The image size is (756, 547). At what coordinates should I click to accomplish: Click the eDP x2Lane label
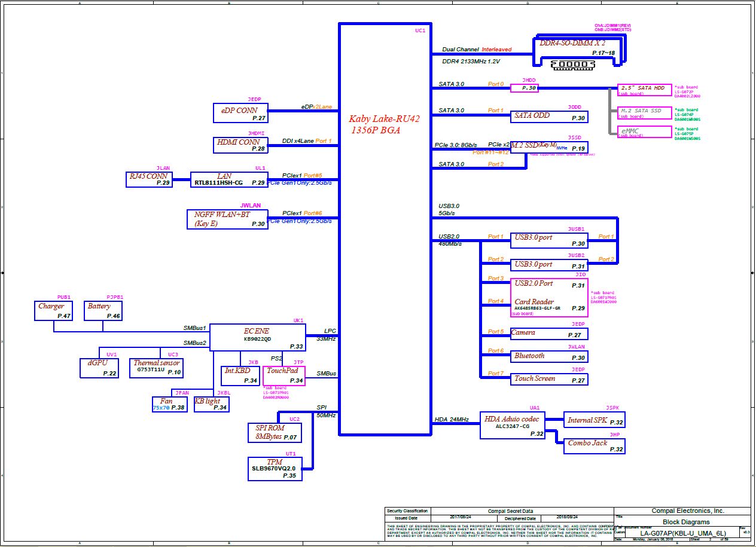pos(316,107)
